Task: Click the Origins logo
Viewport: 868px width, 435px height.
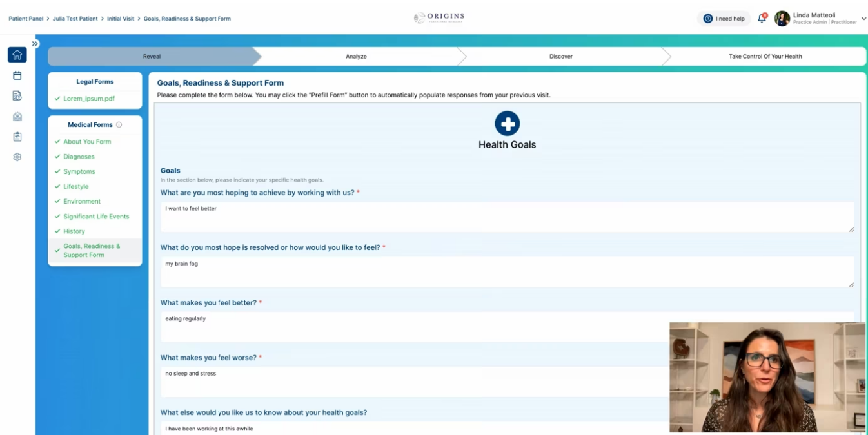Action: [x=439, y=18]
